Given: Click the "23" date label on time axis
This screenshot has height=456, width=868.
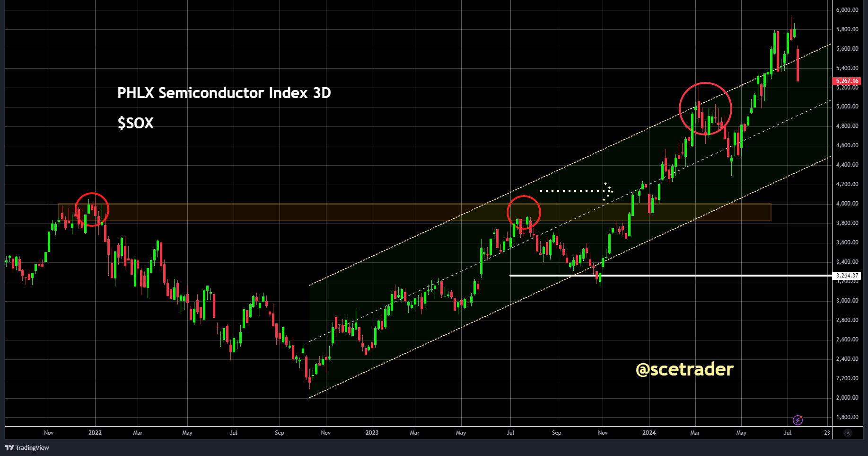Looking at the screenshot, I should tap(827, 433).
